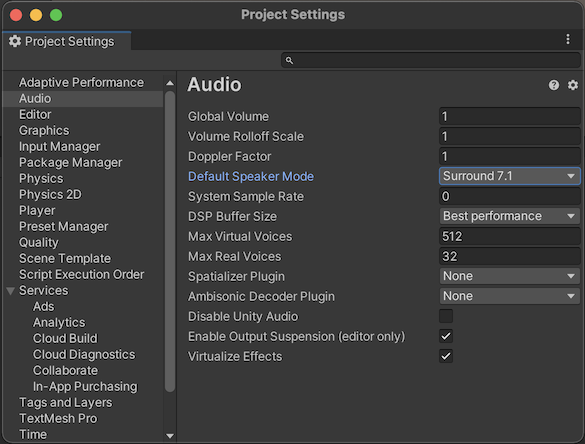Open the Audio help documentation icon
The height and width of the screenshot is (444, 585).
[x=554, y=85]
